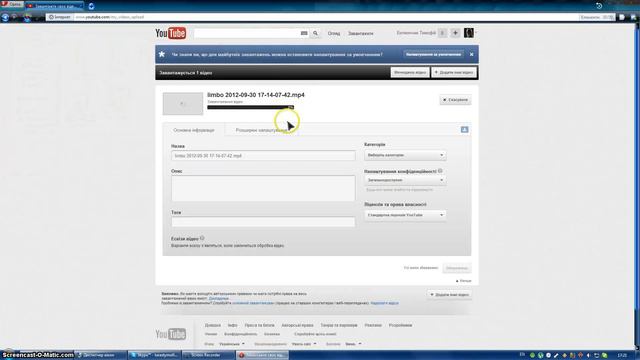Click the plus icon next to username
This screenshot has width=640, height=360.
coord(455,33)
